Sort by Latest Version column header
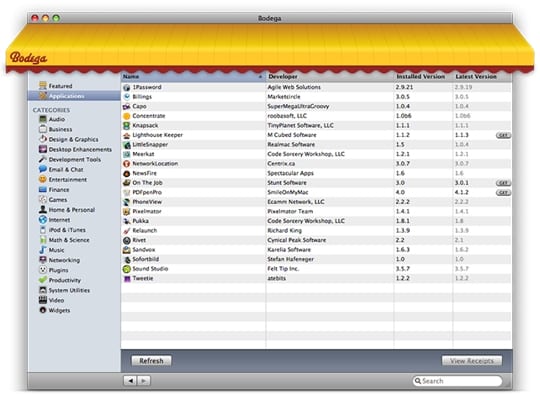540x399 pixels. [482, 76]
